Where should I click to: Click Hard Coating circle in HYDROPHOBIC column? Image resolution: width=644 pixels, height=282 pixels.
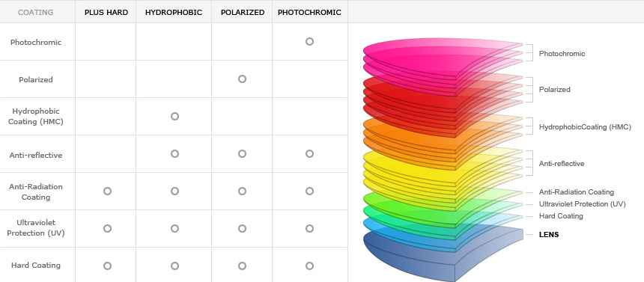tap(174, 266)
